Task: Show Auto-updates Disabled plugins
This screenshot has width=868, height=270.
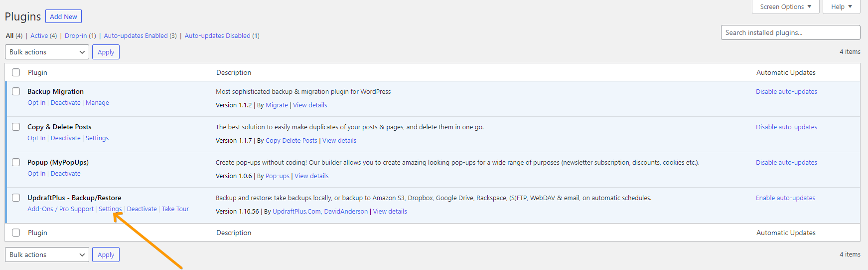Action: (217, 35)
